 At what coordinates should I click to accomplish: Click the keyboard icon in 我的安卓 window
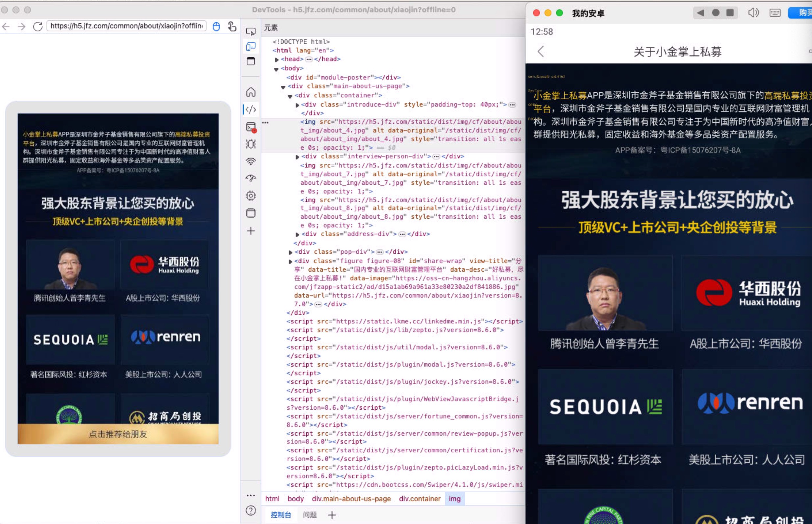click(x=775, y=13)
